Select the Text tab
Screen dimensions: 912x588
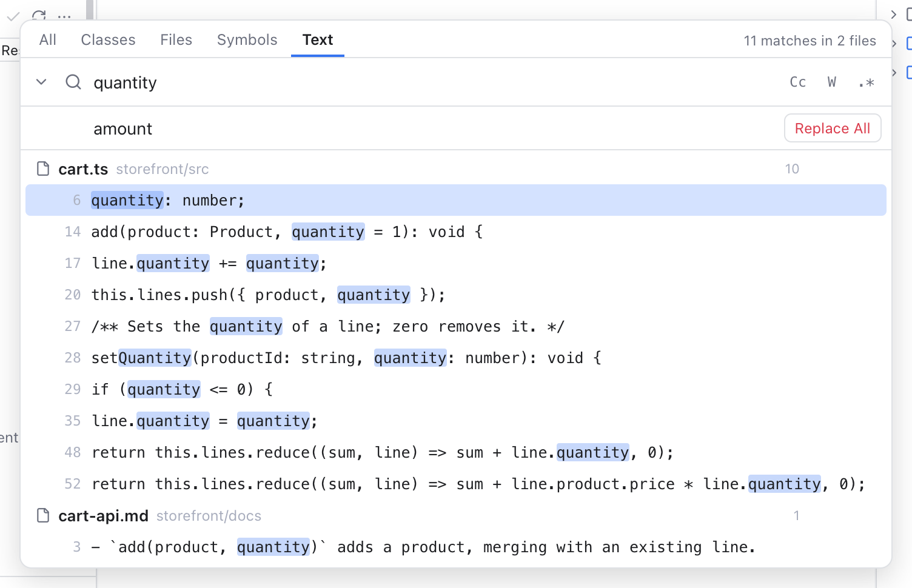pos(318,40)
